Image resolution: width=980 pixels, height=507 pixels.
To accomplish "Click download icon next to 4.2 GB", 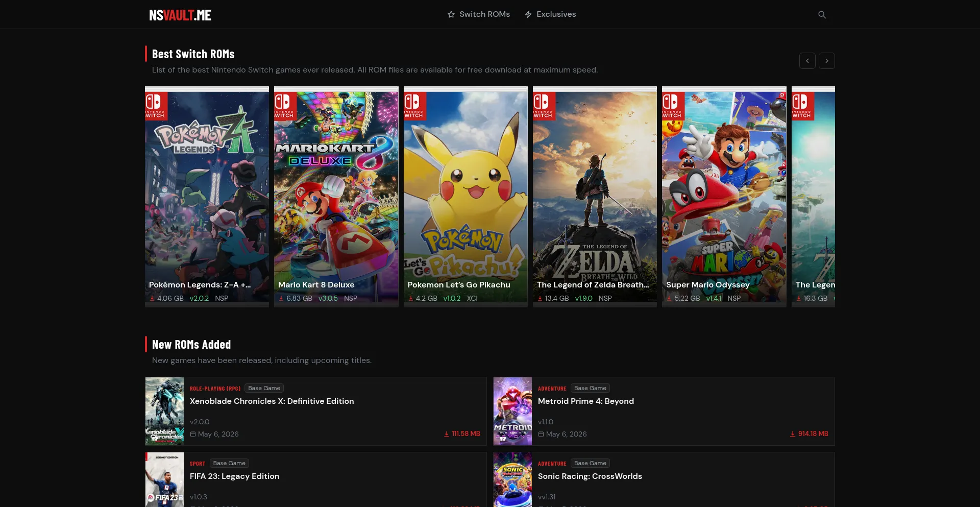I will (411, 298).
